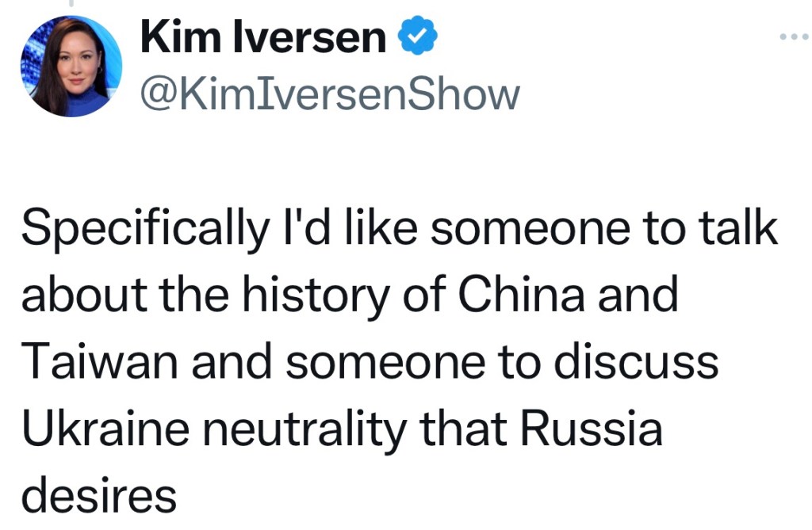Click the thread connector line above the avatar
The width and height of the screenshot is (812, 530).
70,4
